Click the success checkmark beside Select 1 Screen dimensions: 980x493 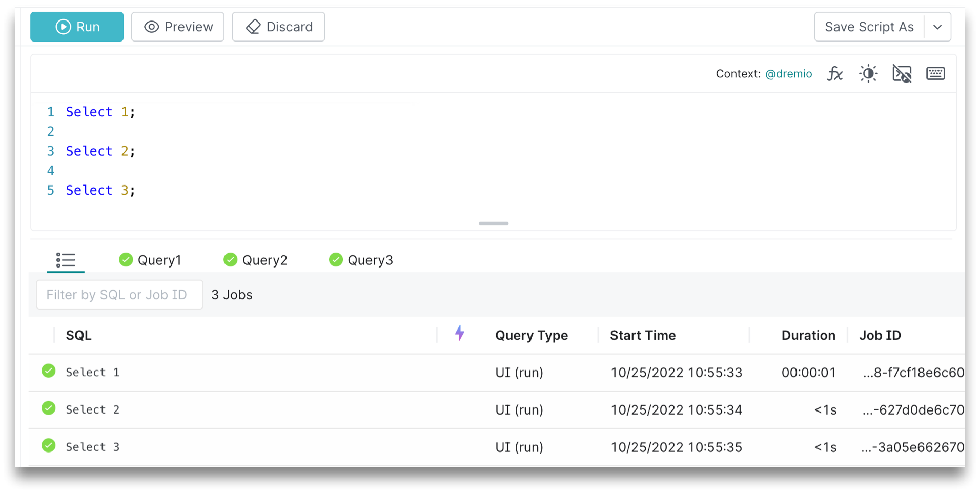point(48,371)
